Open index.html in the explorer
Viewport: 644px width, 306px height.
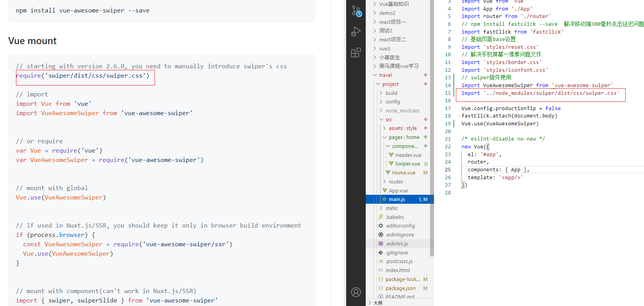pos(397,270)
